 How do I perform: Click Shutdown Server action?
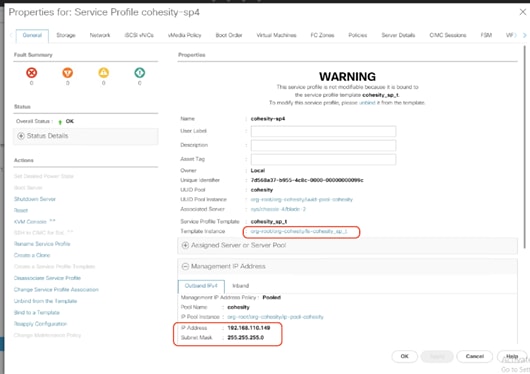point(35,199)
